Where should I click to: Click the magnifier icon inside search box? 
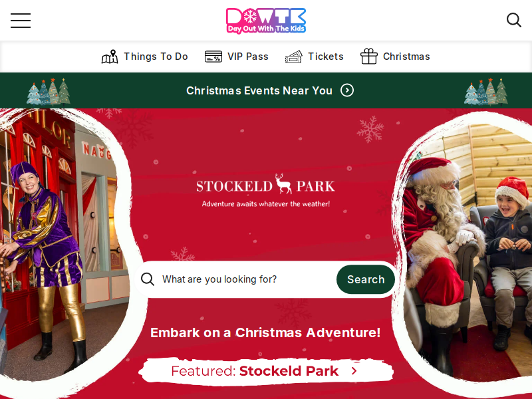(148, 279)
